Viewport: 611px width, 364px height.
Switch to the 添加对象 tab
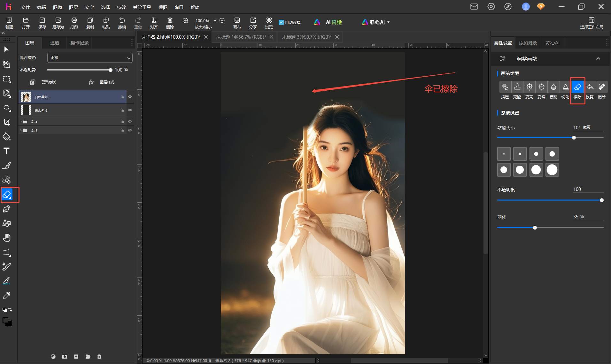tap(528, 43)
